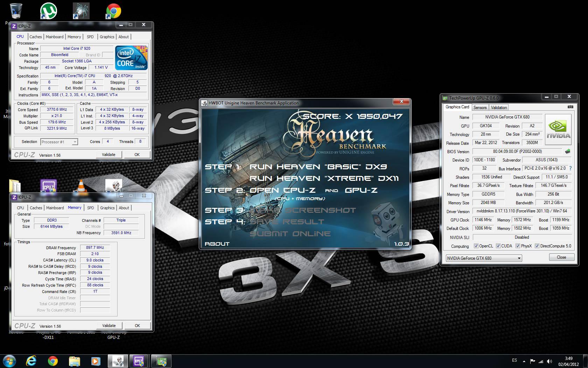Toggle the OpenCL checkbox in GPU-Z

(476, 246)
